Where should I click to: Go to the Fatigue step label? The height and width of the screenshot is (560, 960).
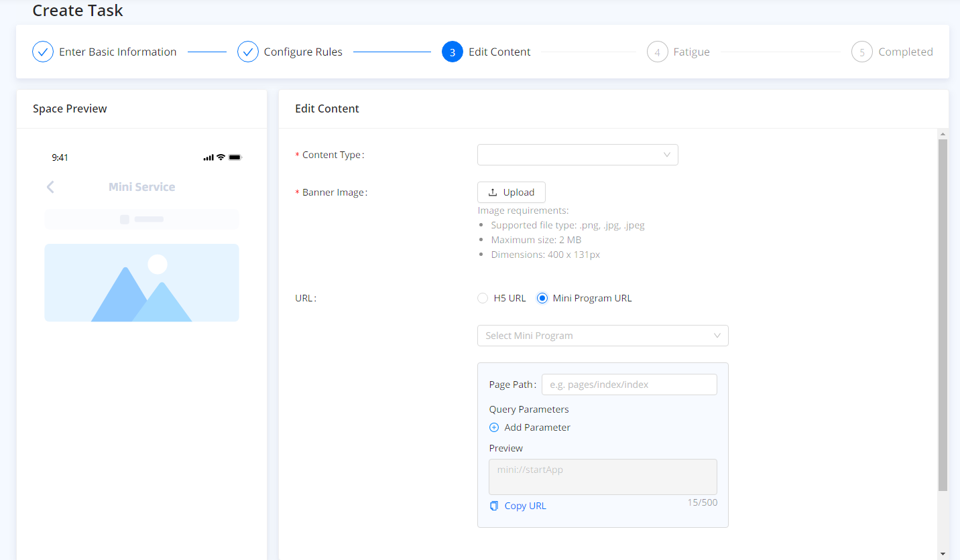[691, 52]
